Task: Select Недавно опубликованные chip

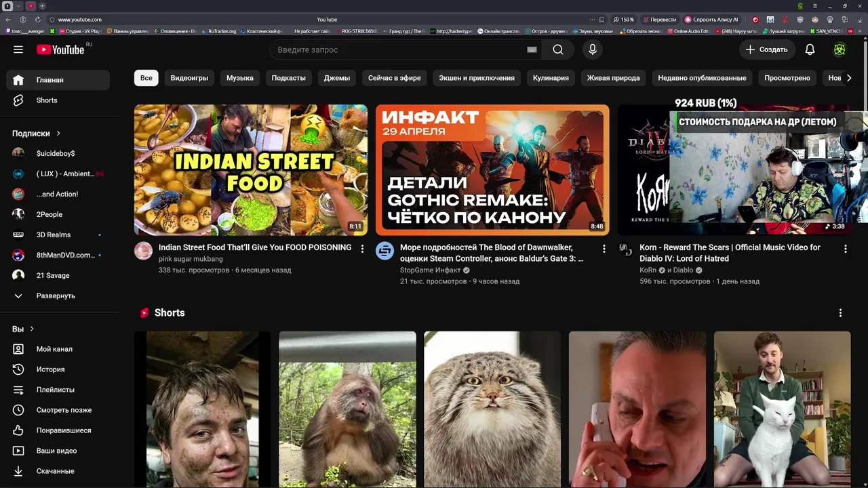Action: click(702, 78)
